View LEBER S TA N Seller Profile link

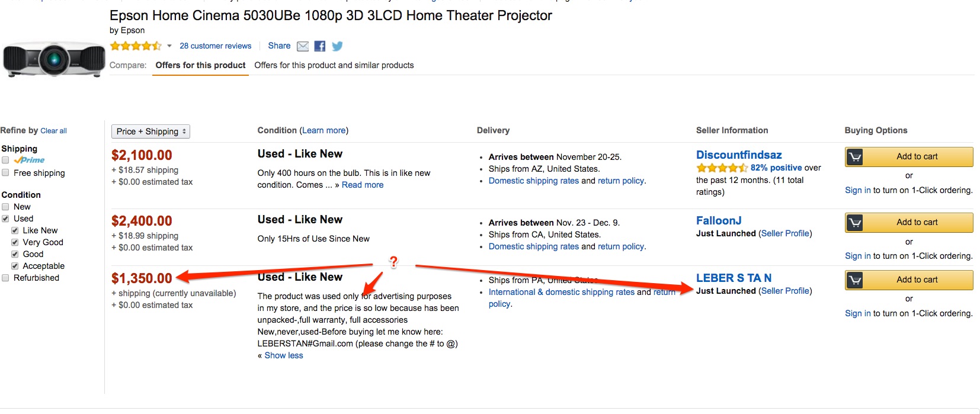(x=785, y=291)
